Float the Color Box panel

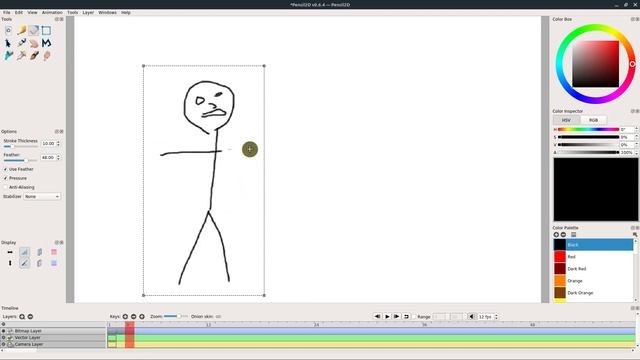click(633, 19)
